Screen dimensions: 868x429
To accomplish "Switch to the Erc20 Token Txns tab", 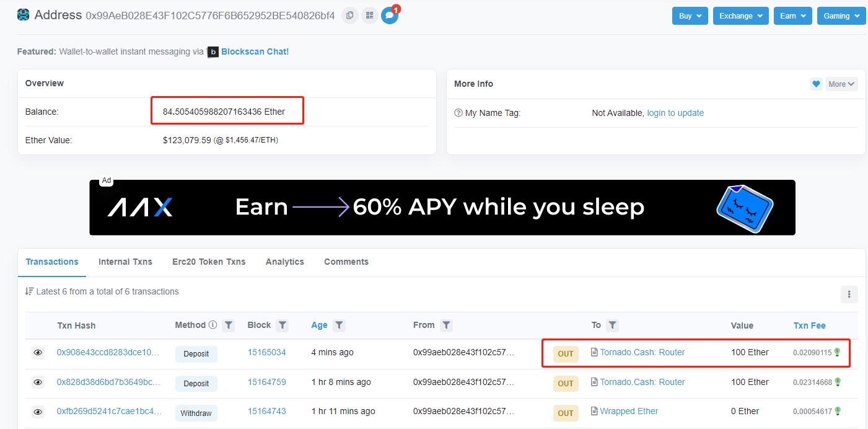I will coord(209,262).
